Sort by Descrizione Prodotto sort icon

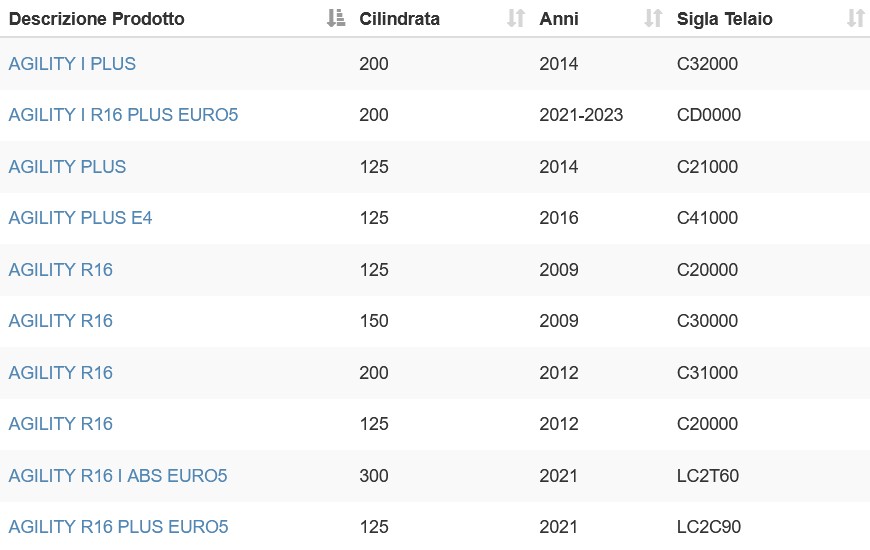click(x=336, y=18)
